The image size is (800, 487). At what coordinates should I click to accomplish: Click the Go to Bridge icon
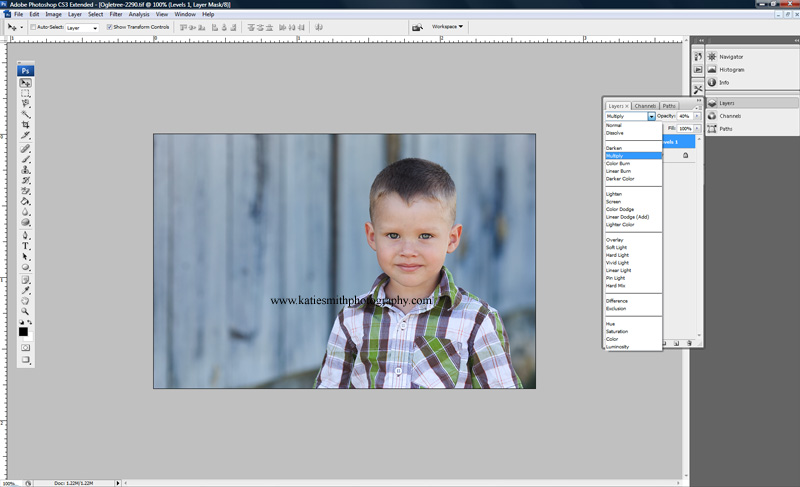[x=417, y=27]
